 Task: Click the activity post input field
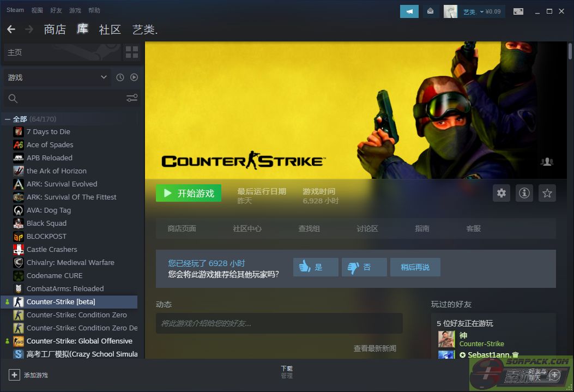tap(279, 323)
